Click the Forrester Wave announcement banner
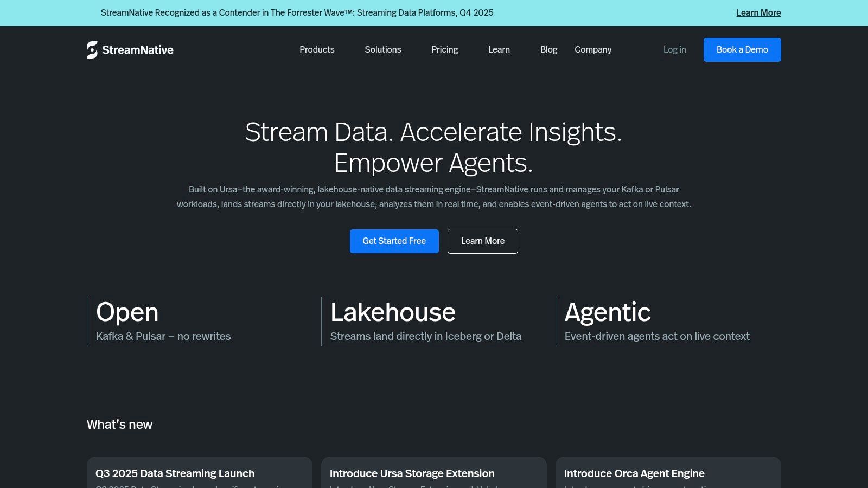 [297, 12]
